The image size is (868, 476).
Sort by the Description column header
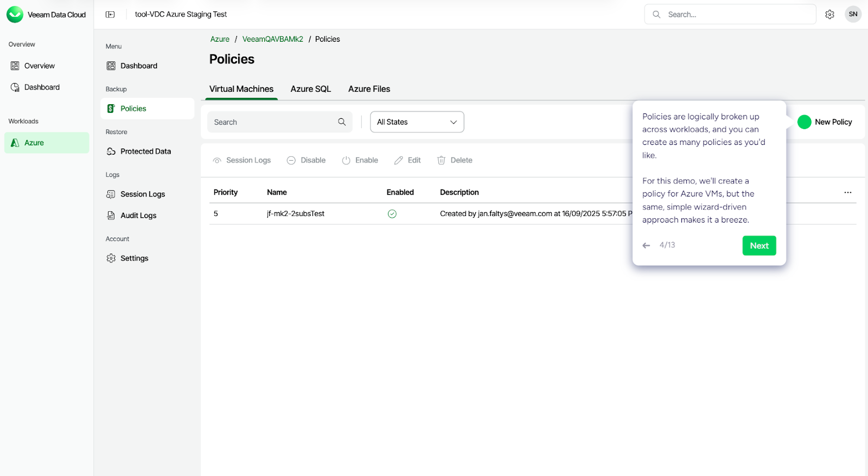pyautogui.click(x=459, y=193)
